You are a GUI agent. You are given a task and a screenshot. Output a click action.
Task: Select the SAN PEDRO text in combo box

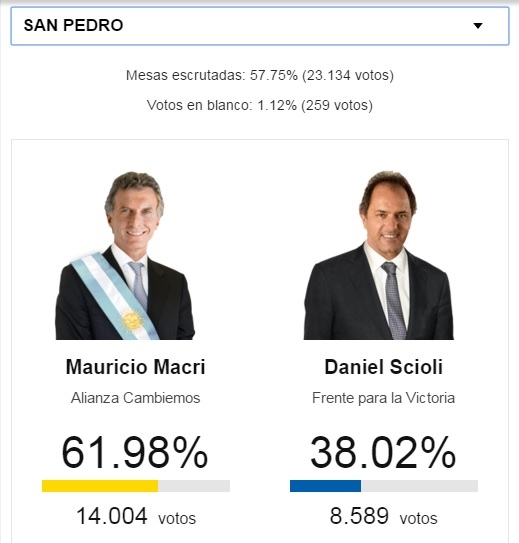(73, 25)
